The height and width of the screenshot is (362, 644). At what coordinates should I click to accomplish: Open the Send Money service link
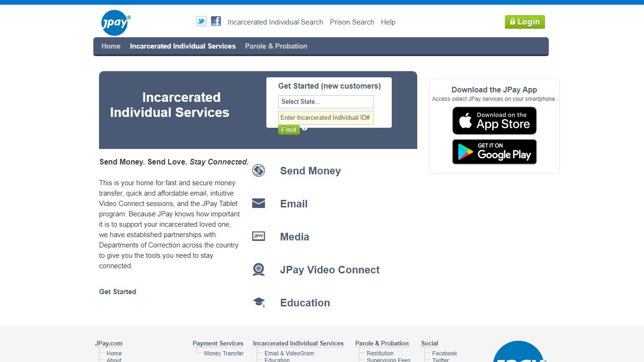310,171
